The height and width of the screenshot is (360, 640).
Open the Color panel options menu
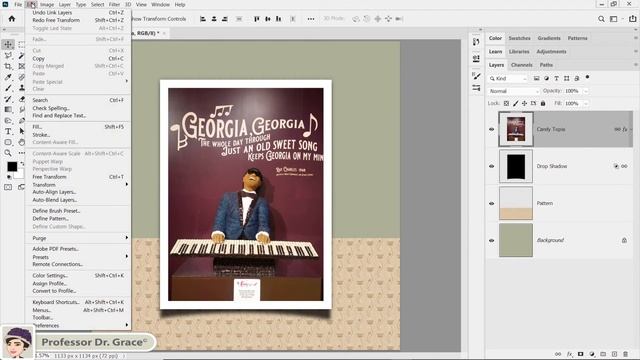635,38
